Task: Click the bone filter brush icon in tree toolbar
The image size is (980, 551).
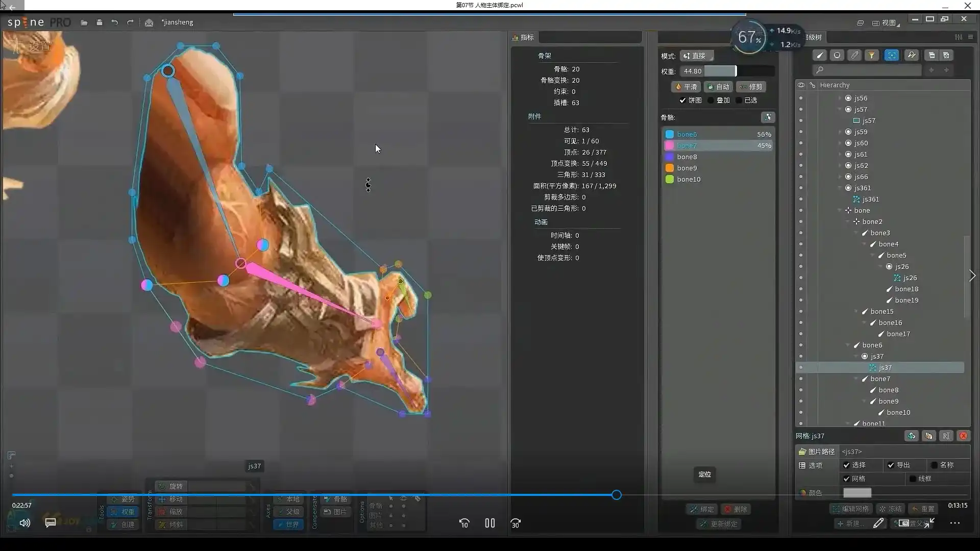Action: point(820,55)
